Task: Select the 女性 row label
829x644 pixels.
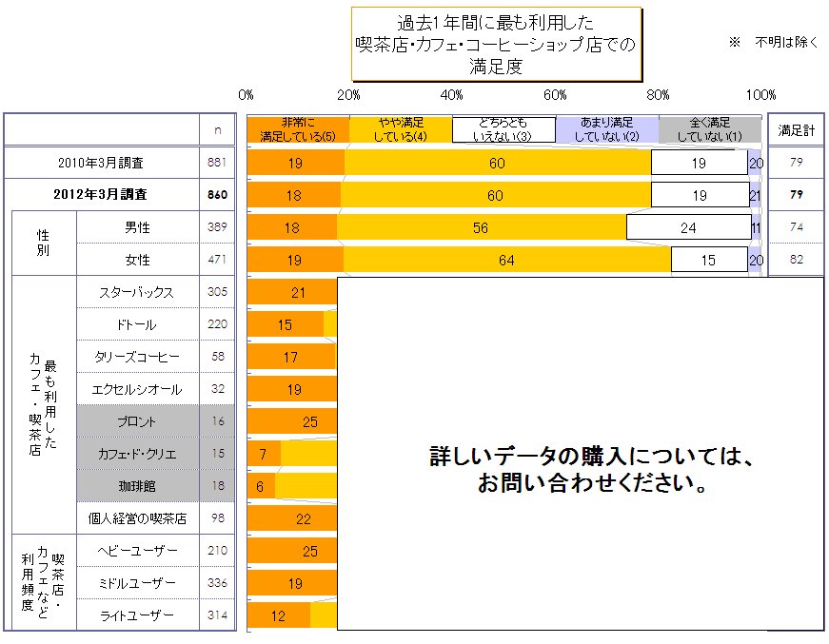Action: click(137, 260)
